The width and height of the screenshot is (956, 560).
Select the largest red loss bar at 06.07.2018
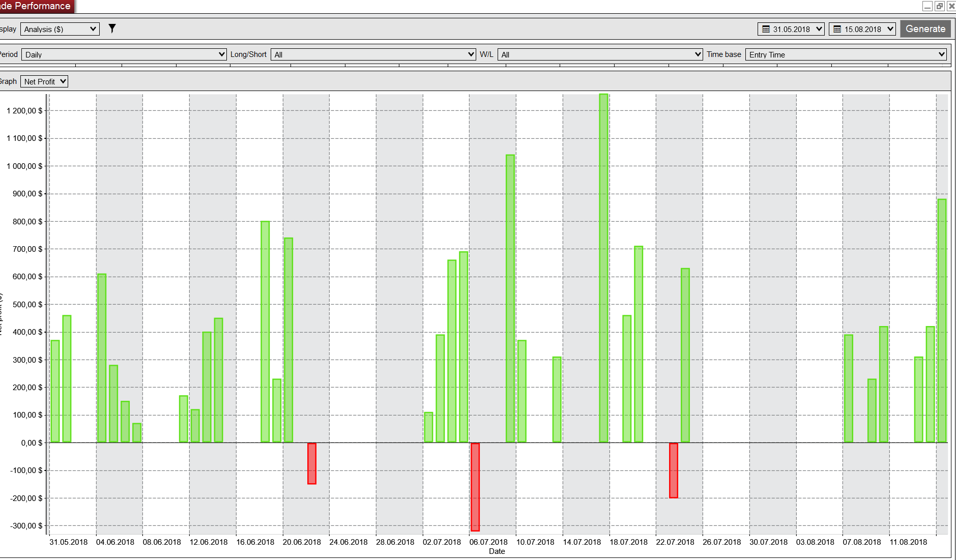coord(475,487)
